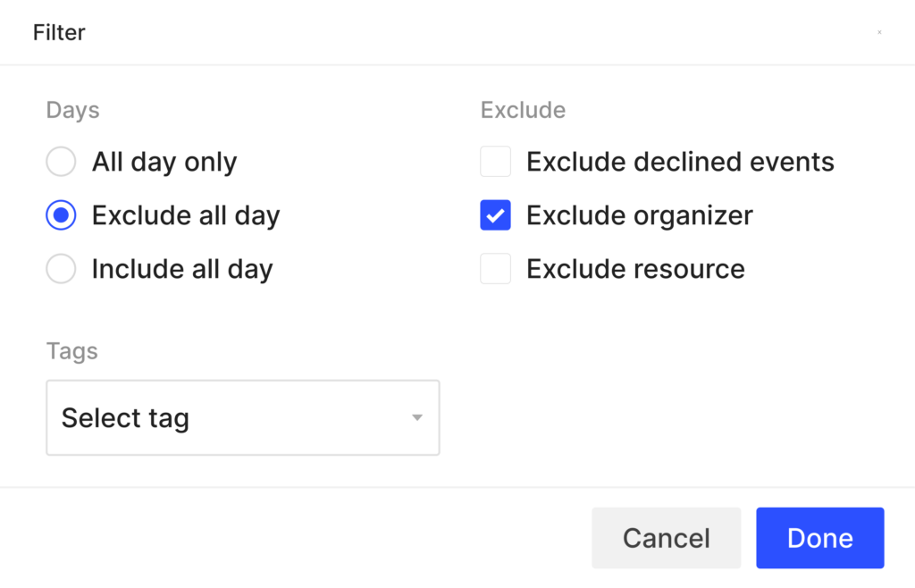Click the Days section heading

tap(73, 110)
